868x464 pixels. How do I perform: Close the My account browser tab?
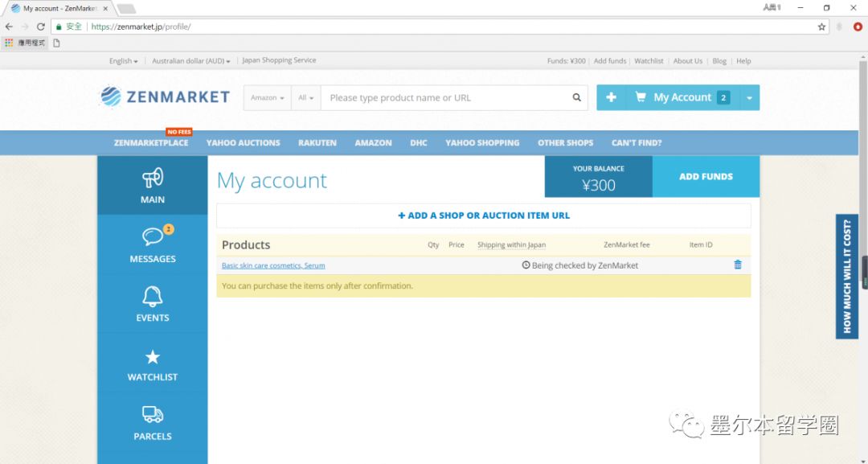point(105,8)
